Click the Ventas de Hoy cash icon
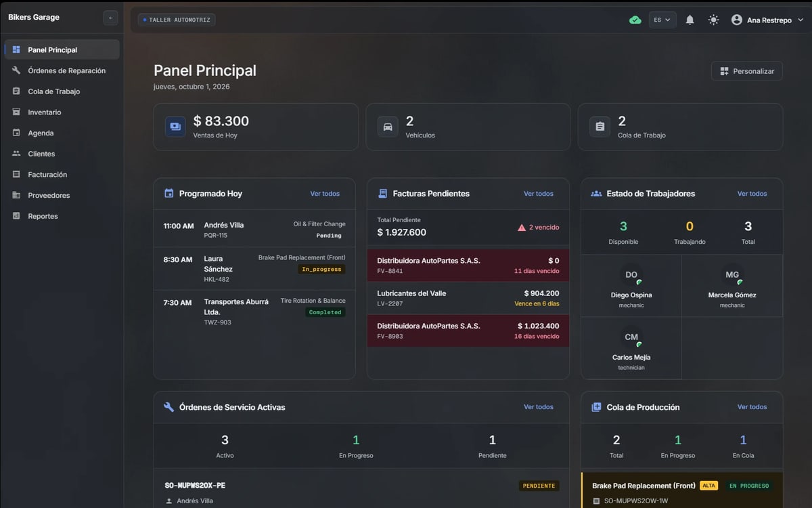 [175, 127]
